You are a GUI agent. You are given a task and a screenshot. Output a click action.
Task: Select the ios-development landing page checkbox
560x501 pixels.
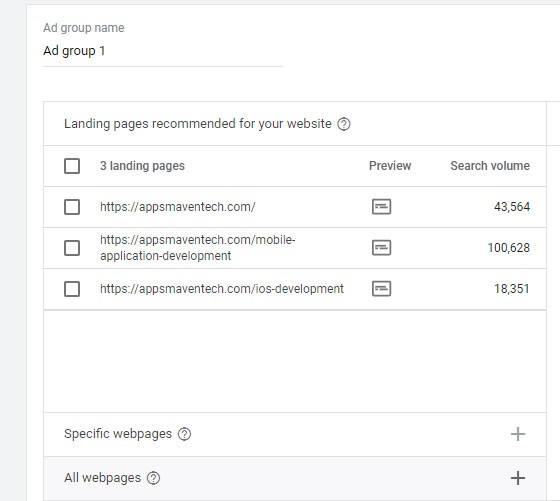(x=72, y=289)
